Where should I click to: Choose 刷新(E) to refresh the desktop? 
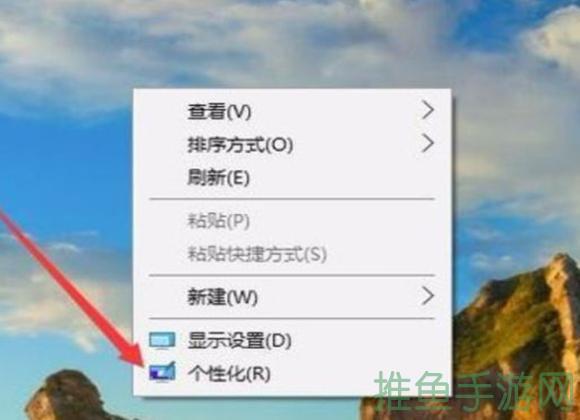(292, 177)
